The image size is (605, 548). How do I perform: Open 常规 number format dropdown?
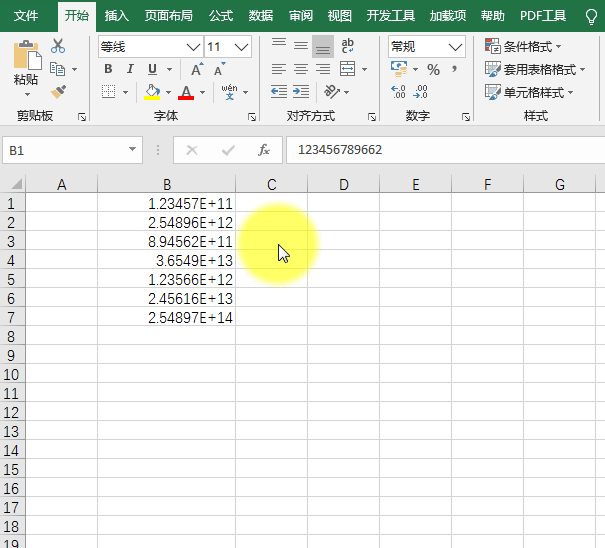[x=455, y=47]
